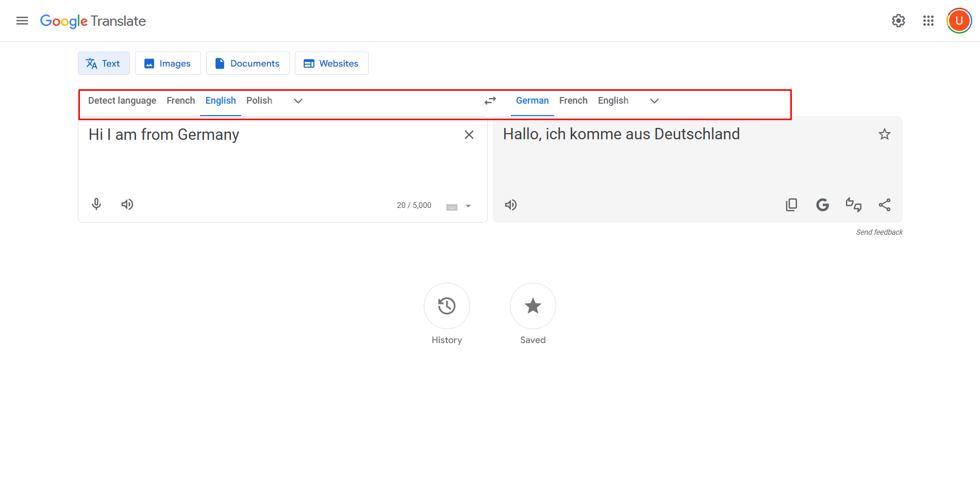The height and width of the screenshot is (487, 980).
Task: Switch to the Documents tab
Action: [x=247, y=63]
